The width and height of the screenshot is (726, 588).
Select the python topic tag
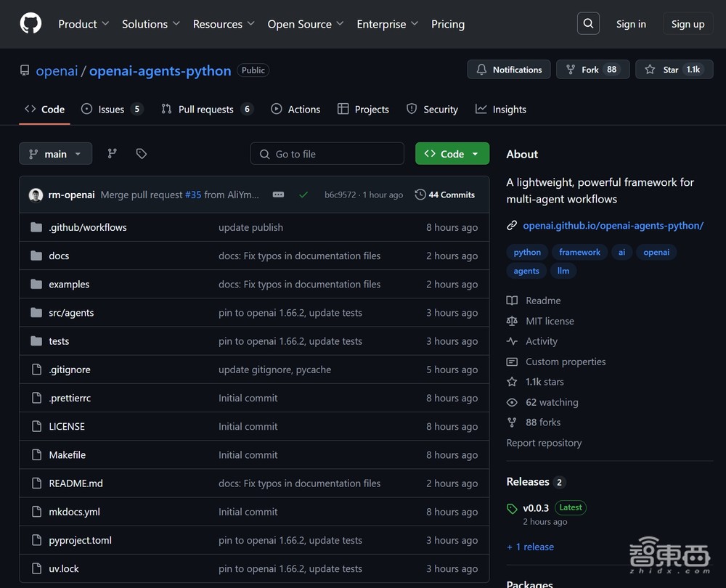click(527, 252)
